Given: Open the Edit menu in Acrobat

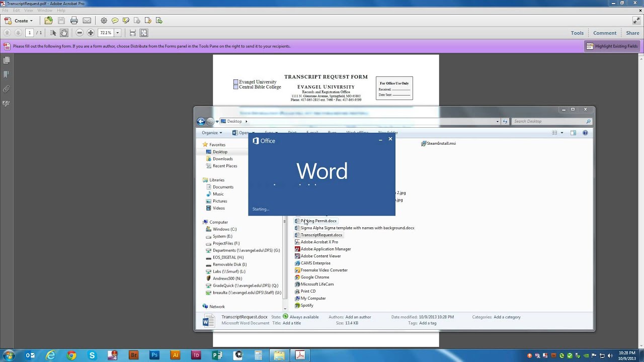Looking at the screenshot, I should pos(16,10).
